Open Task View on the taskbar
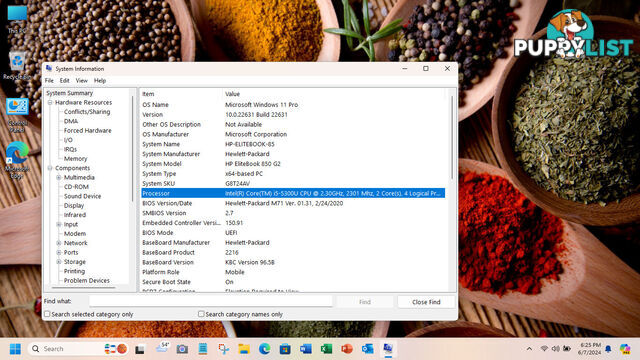This screenshot has height=360, width=640. click(140, 349)
